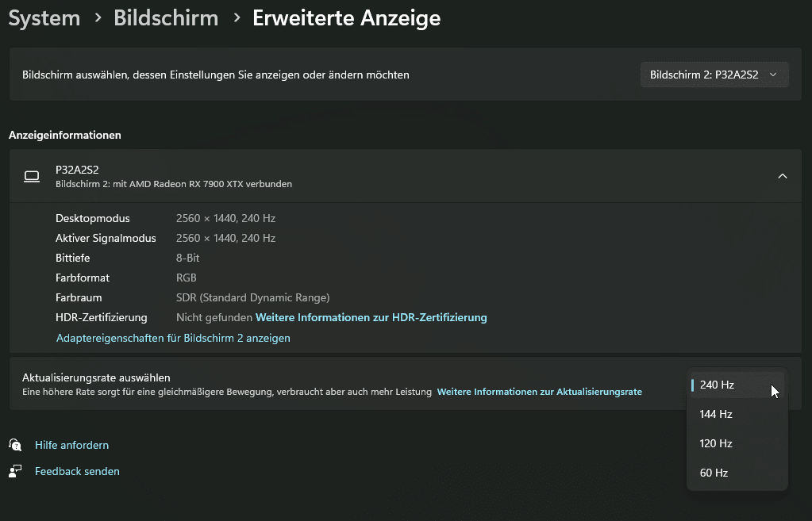812x521 pixels.
Task: Click the Erweiterte Anzeige page title
Action: (346, 17)
